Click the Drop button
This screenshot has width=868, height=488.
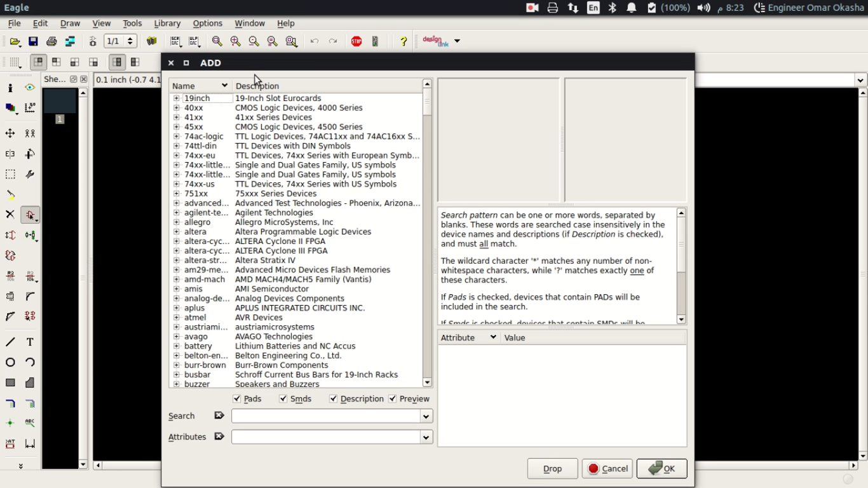coord(553,469)
